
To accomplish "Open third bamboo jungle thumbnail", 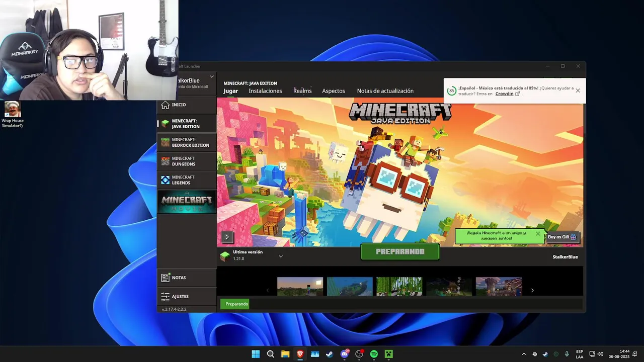I will (399, 287).
